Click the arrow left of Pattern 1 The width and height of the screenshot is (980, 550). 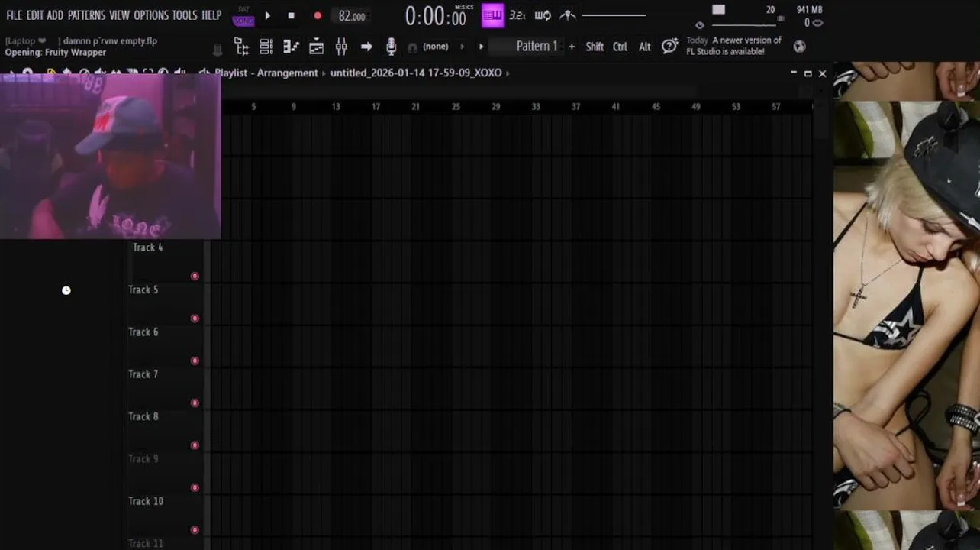[481, 47]
